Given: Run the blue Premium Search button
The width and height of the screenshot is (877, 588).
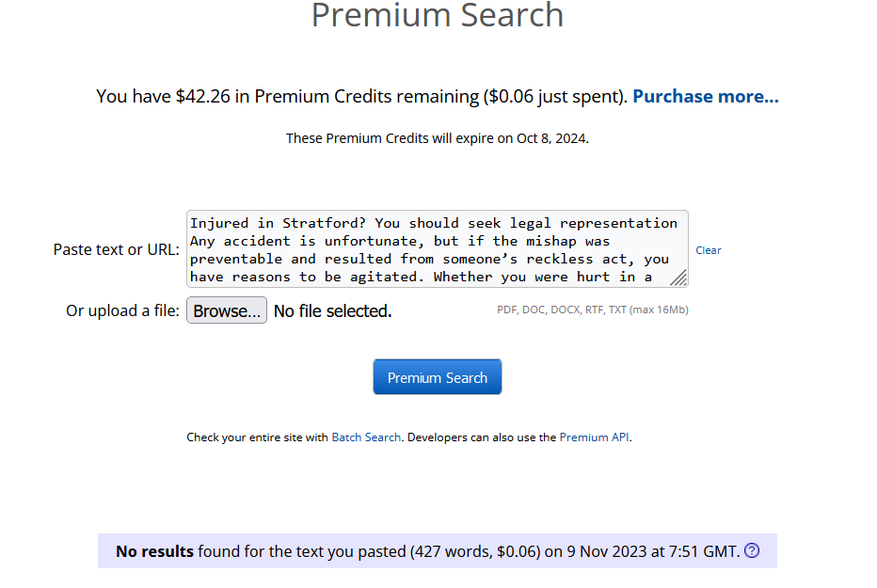Looking at the screenshot, I should pos(438,377).
